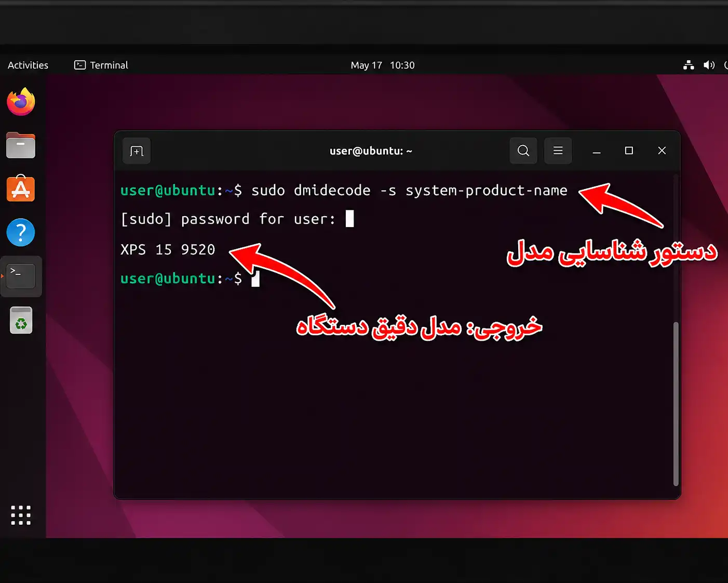Open the Files manager in the dock
Screen dimensions: 728x583
21,145
